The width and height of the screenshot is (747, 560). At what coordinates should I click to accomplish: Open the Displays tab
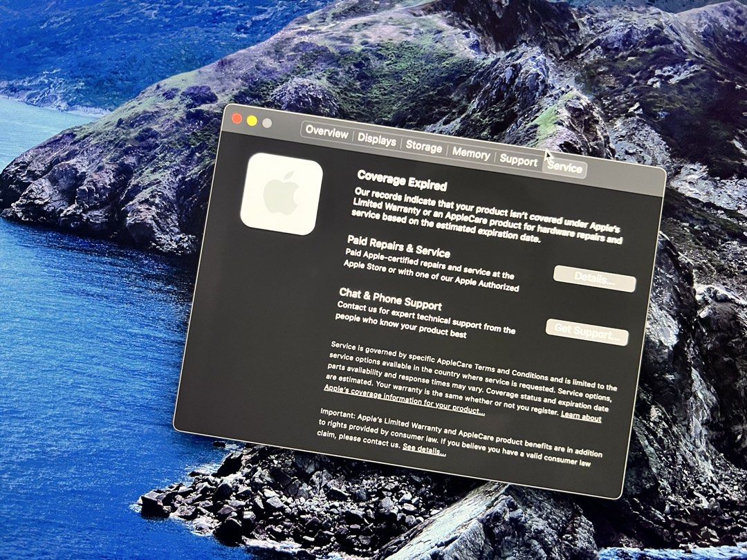click(x=377, y=140)
